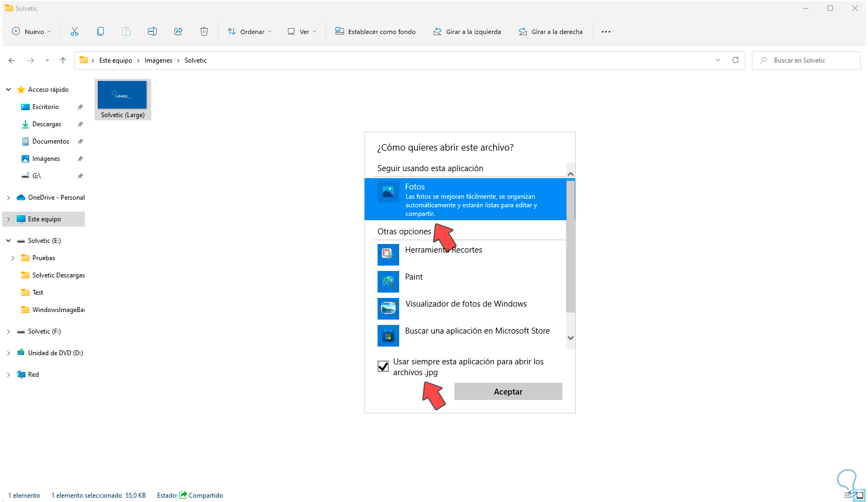
Task: Click the Herramienta Recortes app icon
Action: pyautogui.click(x=388, y=255)
